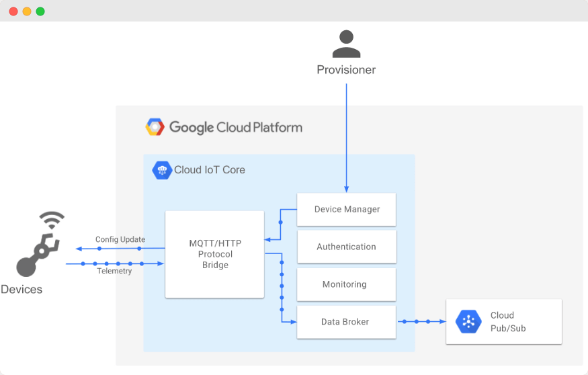Viewport: 588px width, 375px height.
Task: Select the Authentication box
Action: (347, 247)
